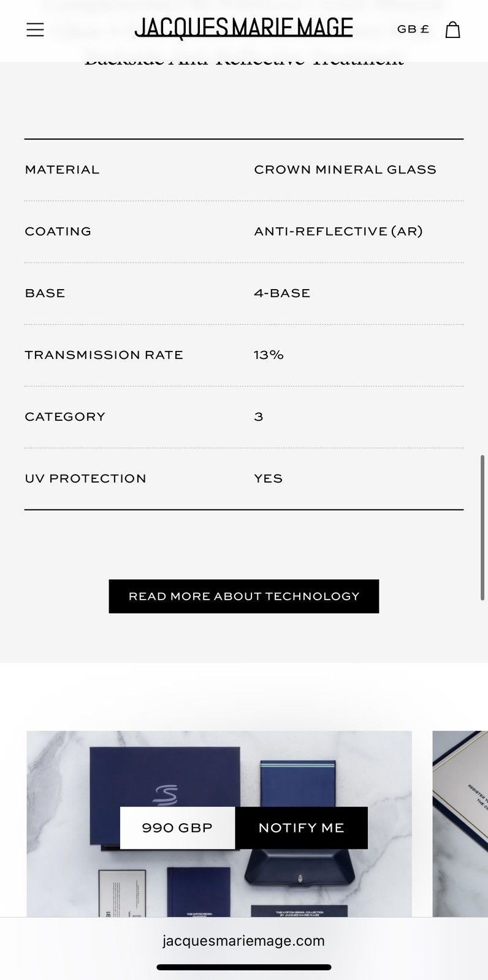Click the Anti-Reflective (AR) coating value
The image size is (488, 980).
click(x=338, y=232)
